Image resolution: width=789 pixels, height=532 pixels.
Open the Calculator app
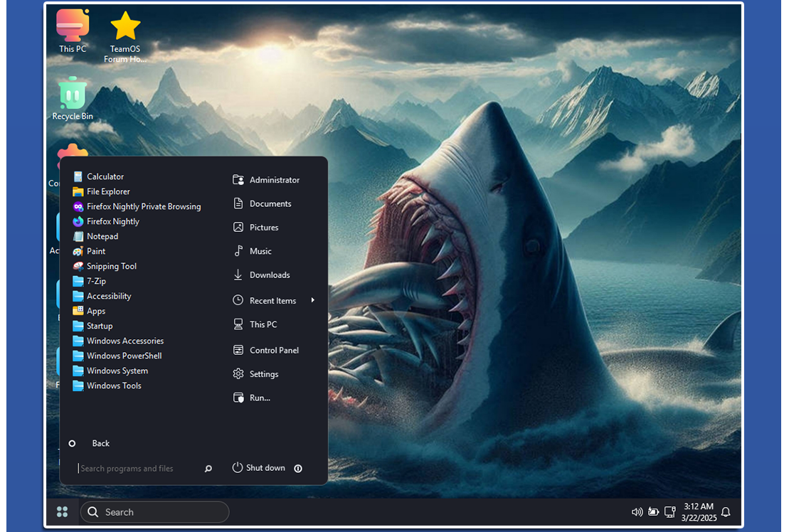(x=99, y=176)
